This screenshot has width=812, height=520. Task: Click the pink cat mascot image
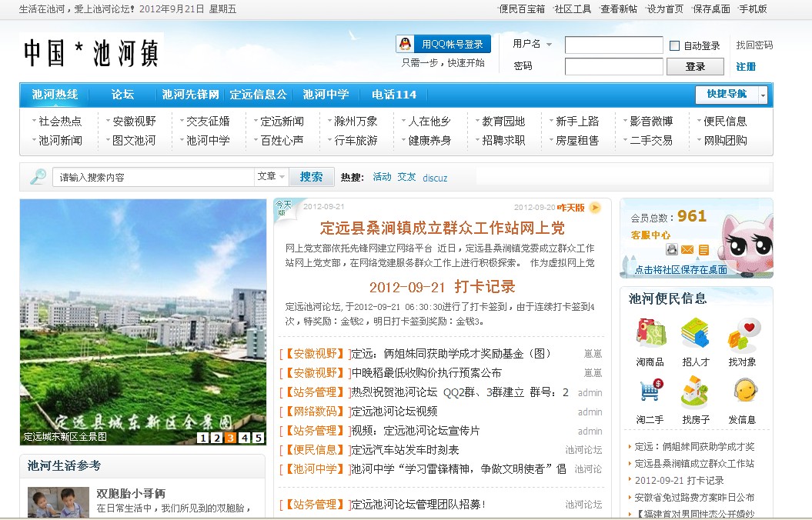point(747,245)
